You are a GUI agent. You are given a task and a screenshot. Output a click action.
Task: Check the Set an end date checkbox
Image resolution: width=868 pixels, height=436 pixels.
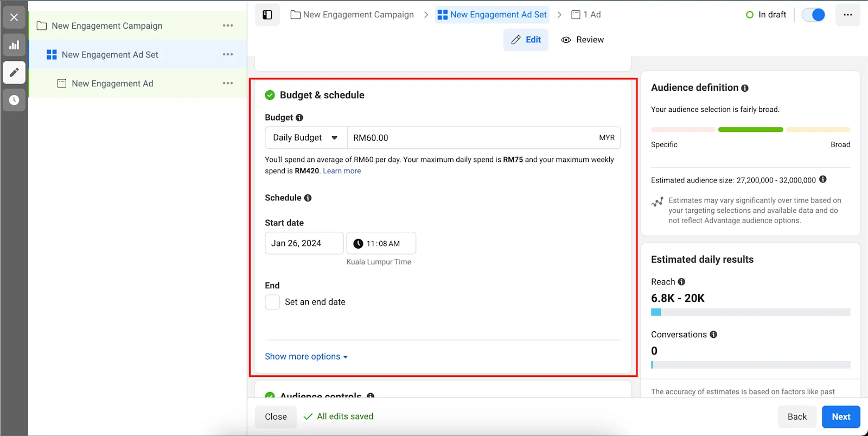click(272, 302)
